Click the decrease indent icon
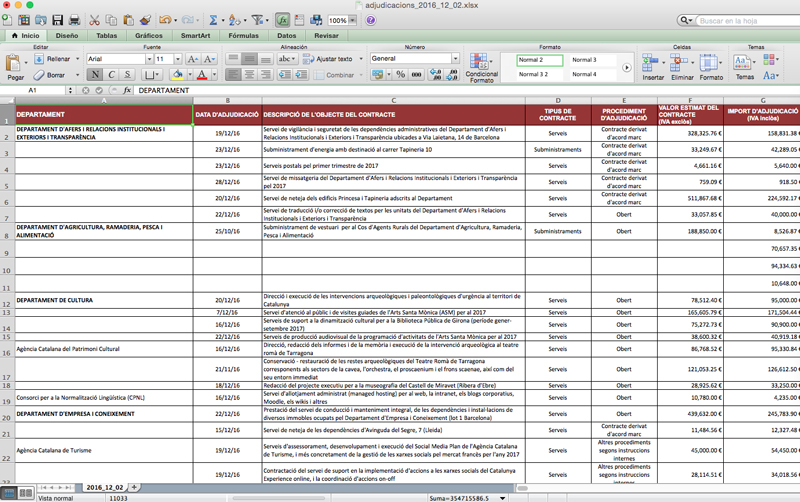This screenshot has width=800, height=502. pyautogui.click(x=285, y=75)
